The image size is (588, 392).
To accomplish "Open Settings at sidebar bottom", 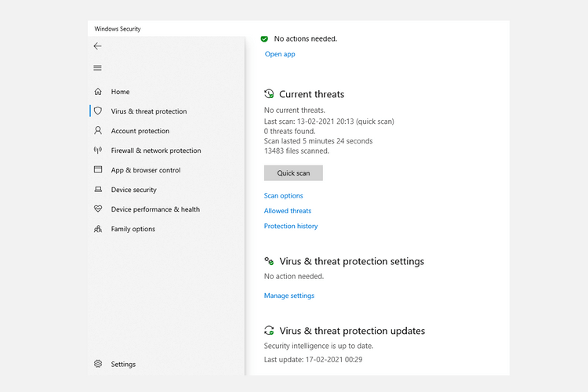I will coord(123,365).
